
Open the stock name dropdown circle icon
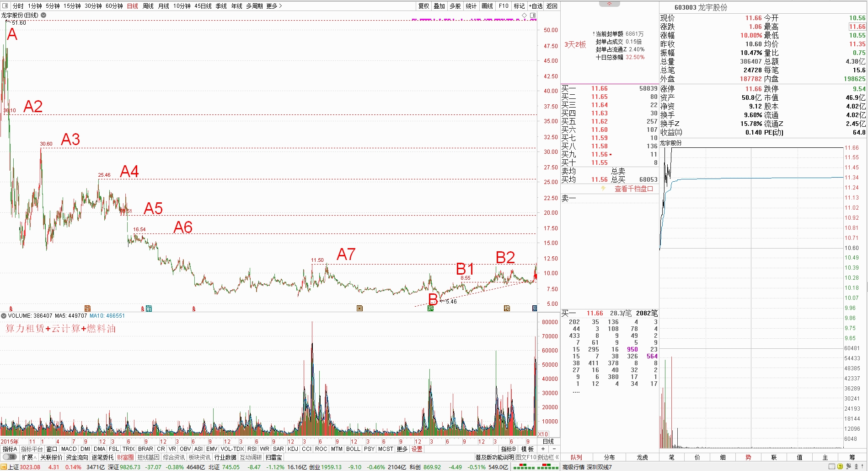click(x=43, y=15)
